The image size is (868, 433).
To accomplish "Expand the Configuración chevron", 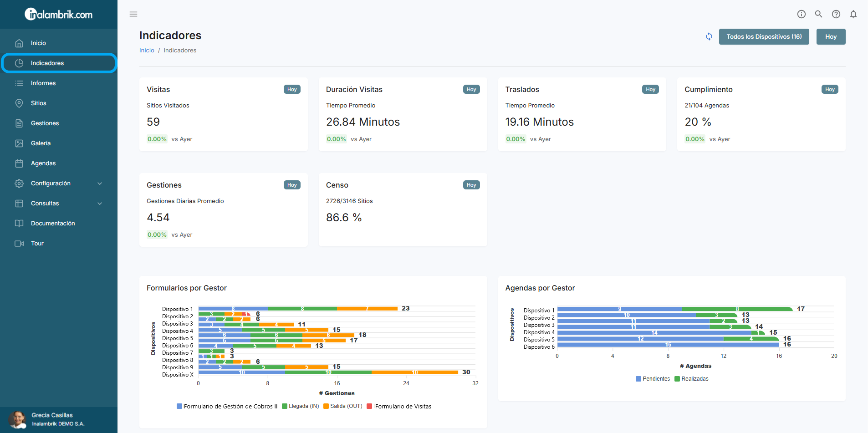I will [100, 183].
